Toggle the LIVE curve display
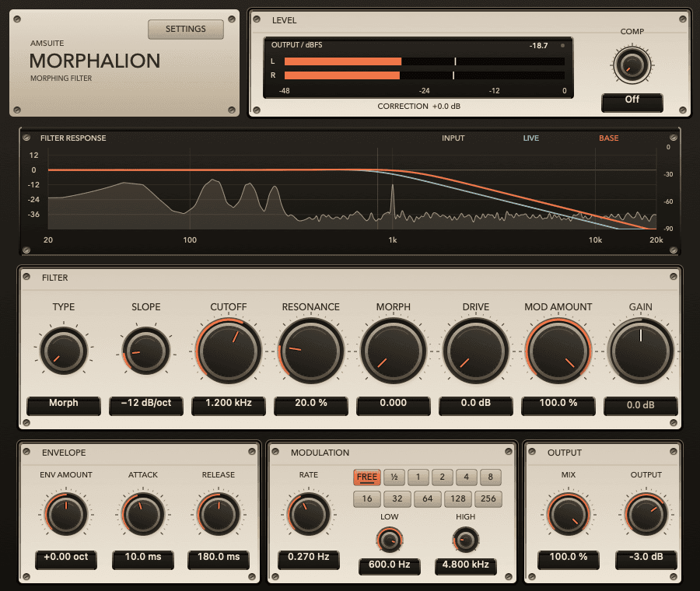The height and width of the screenshot is (591, 700). [530, 138]
